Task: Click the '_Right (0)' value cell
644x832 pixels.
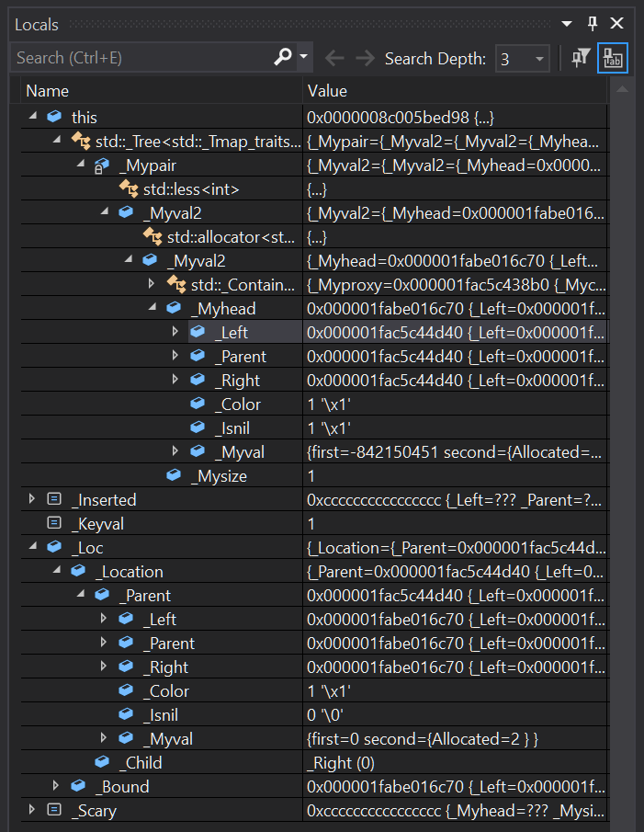Action: [x=341, y=762]
